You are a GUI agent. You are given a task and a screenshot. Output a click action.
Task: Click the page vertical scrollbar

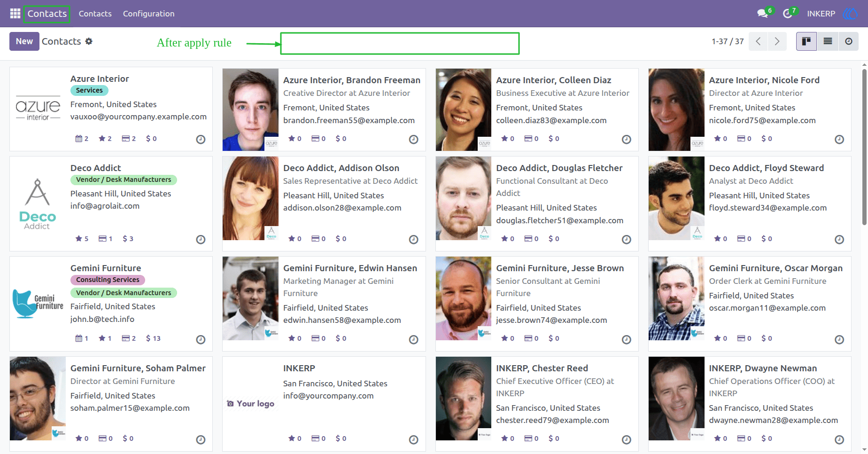point(864,147)
